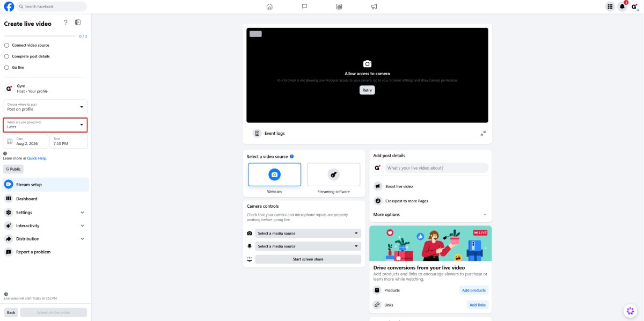Open the purple assistant bubble icon
644x321 pixels.
click(x=630, y=311)
